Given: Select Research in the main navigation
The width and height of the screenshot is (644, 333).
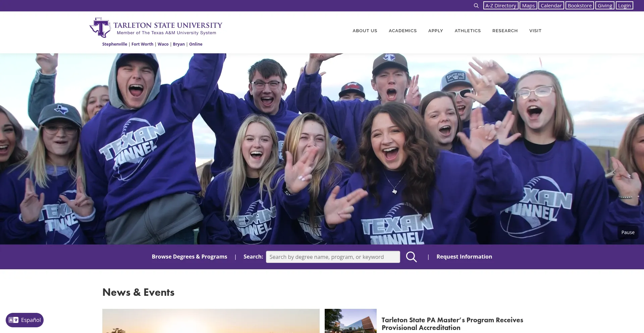Looking at the screenshot, I should [x=505, y=31].
